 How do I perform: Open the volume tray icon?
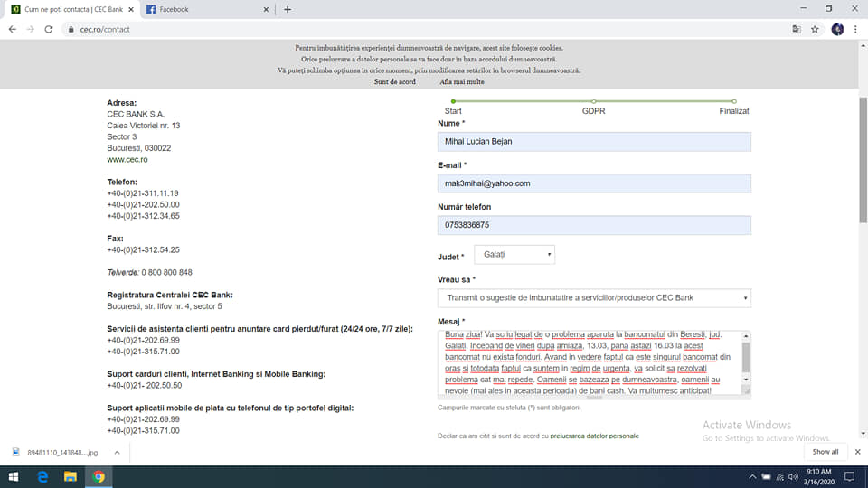pos(793,477)
